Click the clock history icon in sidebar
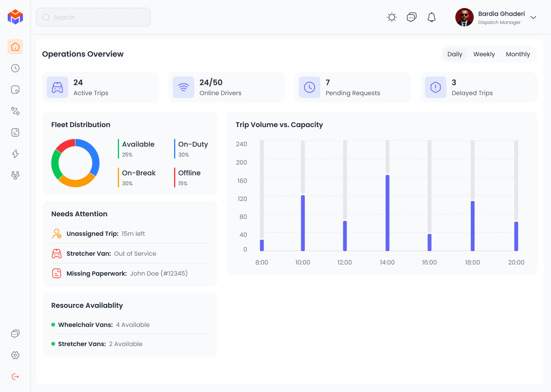The image size is (551, 392). point(15,68)
